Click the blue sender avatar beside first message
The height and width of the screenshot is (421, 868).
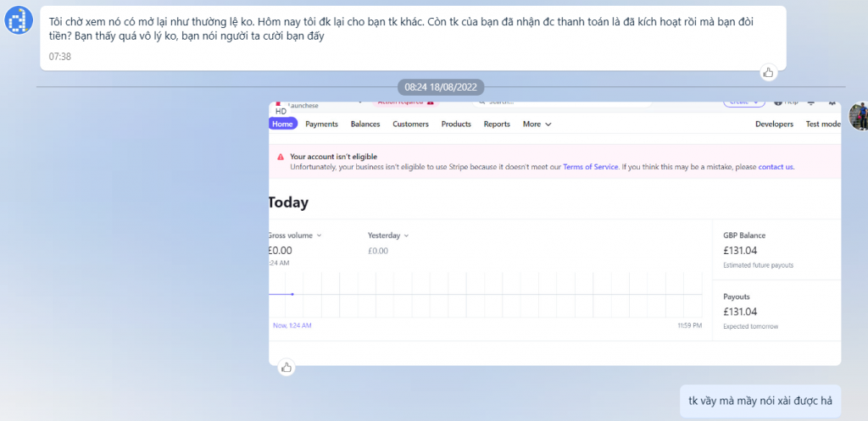19,21
